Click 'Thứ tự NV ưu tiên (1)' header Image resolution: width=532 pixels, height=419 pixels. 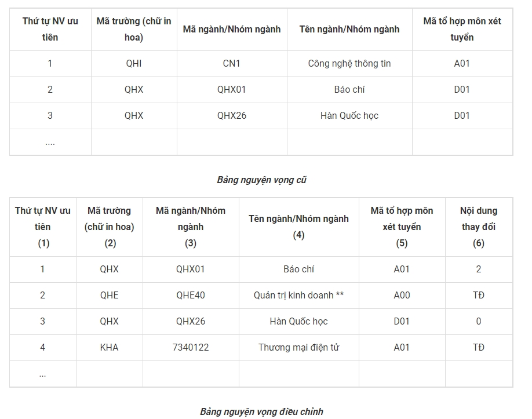(43, 227)
